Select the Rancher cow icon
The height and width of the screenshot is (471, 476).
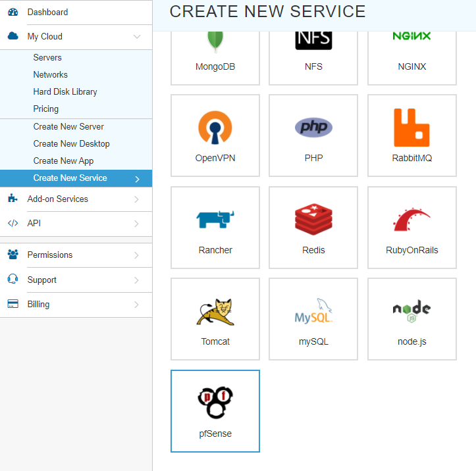(215, 219)
